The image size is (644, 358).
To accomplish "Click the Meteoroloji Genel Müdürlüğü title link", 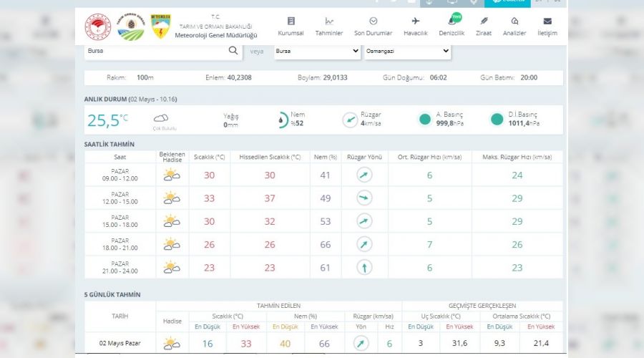I will tap(215, 35).
